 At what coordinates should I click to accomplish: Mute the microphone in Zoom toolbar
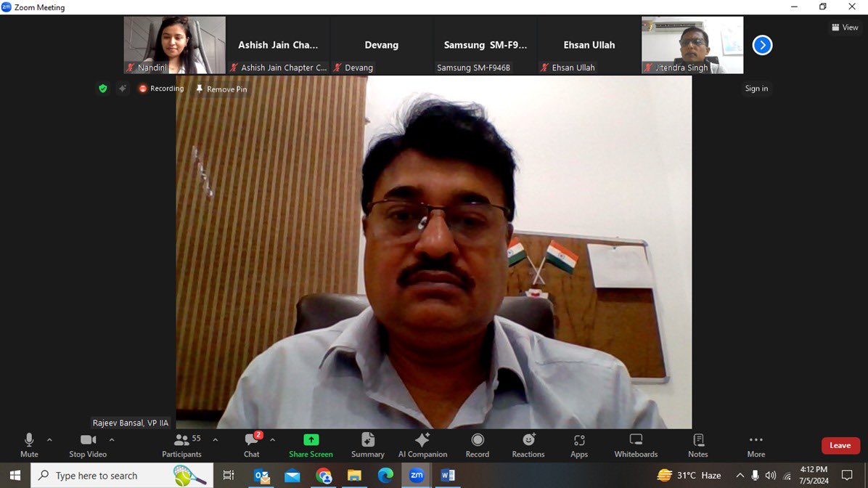click(x=29, y=445)
